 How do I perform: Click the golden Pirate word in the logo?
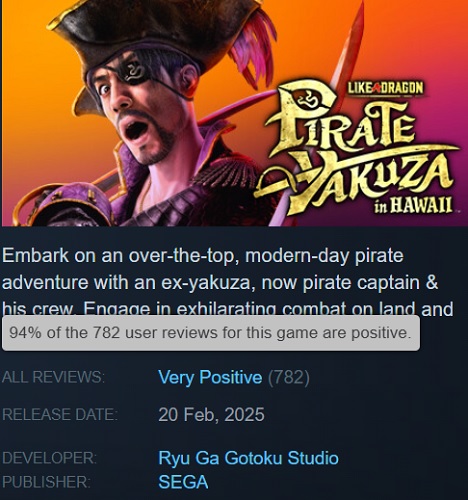[x=340, y=118]
